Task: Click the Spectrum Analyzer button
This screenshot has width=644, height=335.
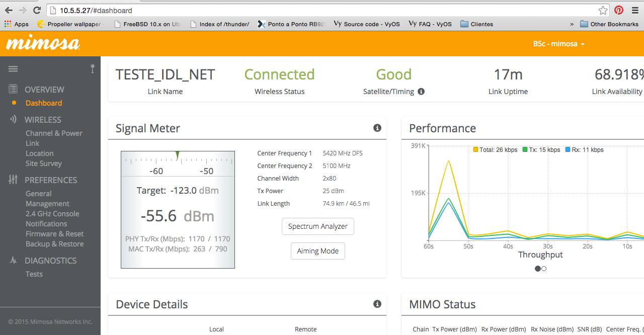Action: [x=318, y=226]
